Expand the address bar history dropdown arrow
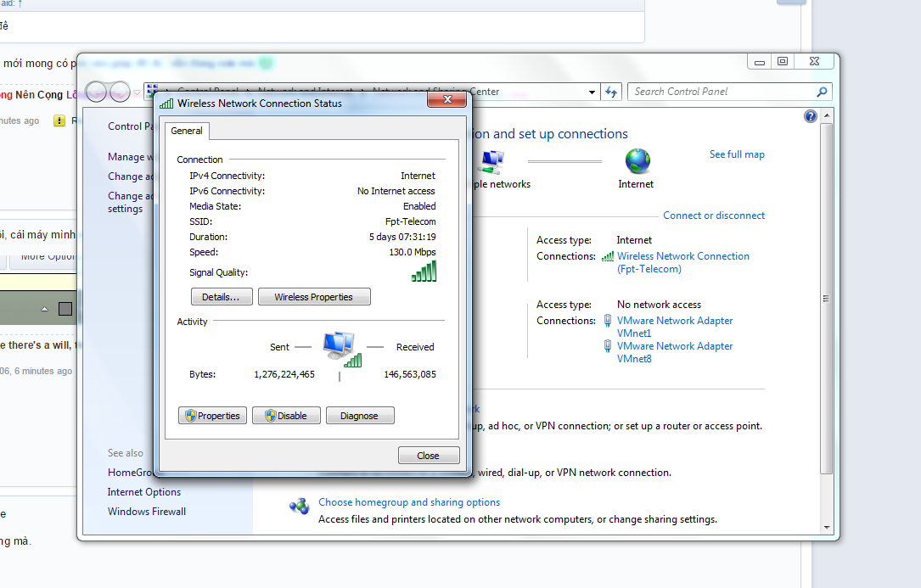Viewport: 921px width, 588px height. pos(592,92)
